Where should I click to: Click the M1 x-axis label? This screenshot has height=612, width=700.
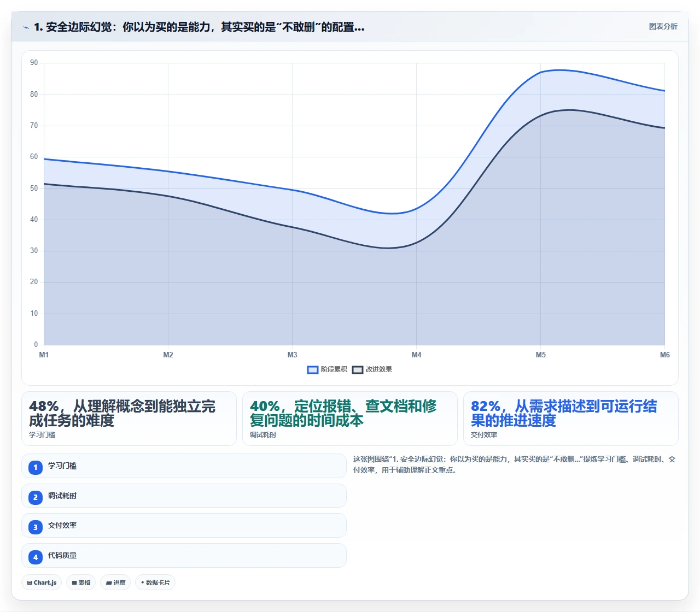coord(44,355)
